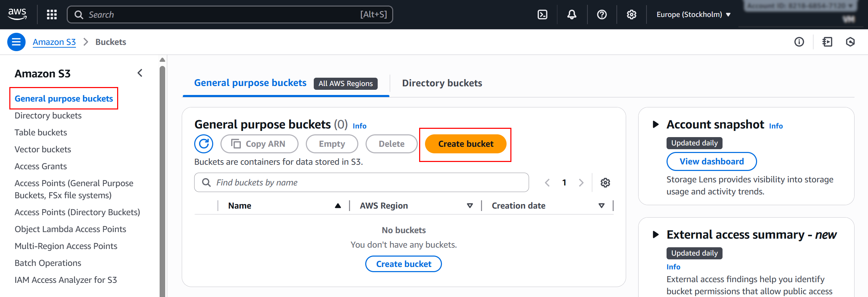Click the hexagon icon at far right of breadcrumb bar
This screenshot has width=868, height=297.
pyautogui.click(x=850, y=42)
